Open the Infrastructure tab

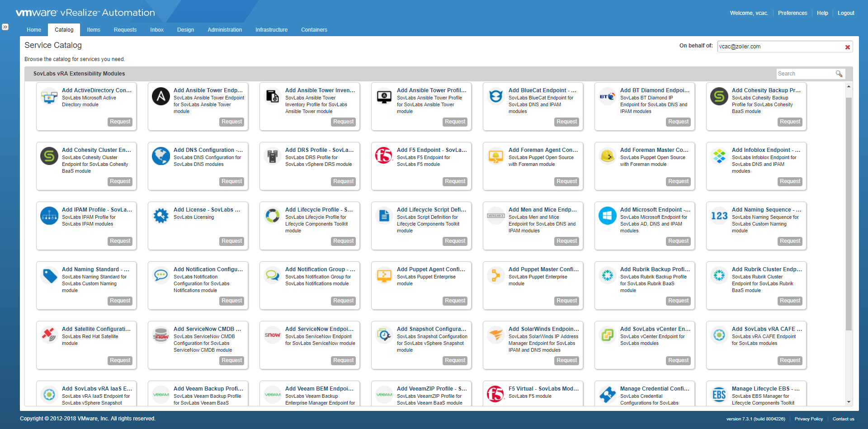coord(271,30)
